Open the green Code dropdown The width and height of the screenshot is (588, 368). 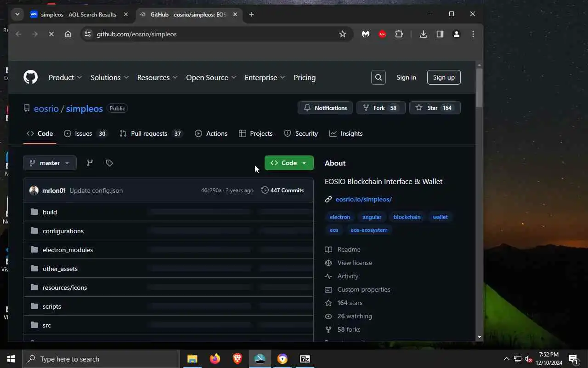(289, 163)
